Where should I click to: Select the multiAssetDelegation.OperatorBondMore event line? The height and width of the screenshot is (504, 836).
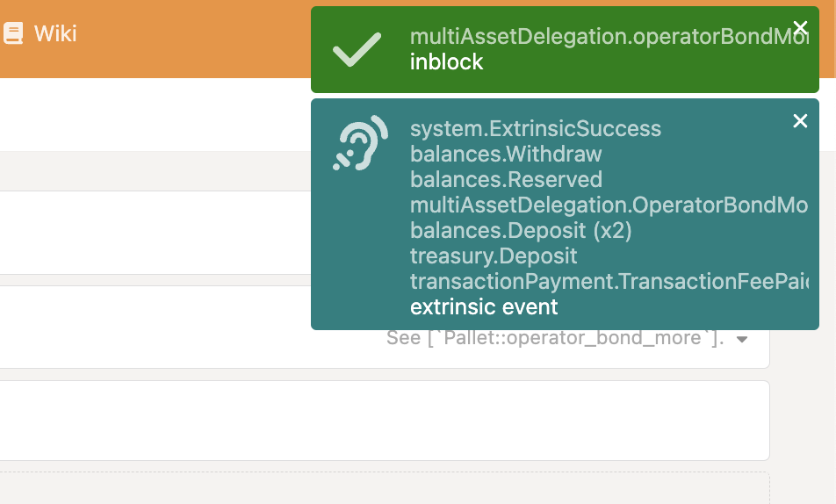coord(608,205)
